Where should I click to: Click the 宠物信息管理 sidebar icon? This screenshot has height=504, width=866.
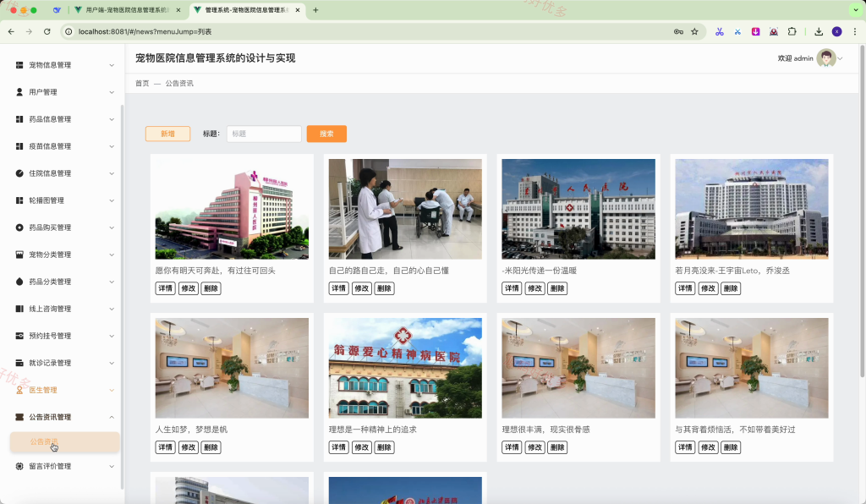coord(19,65)
